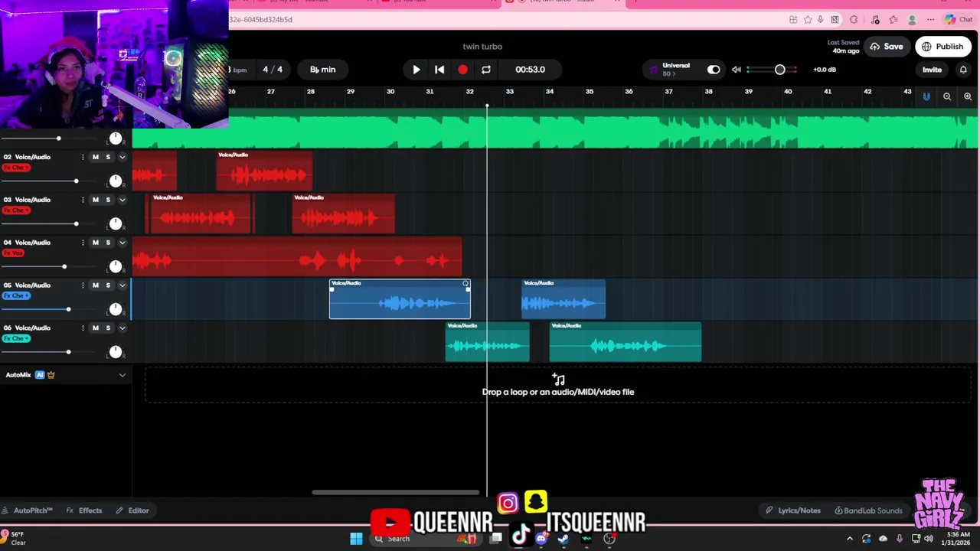Open browser Copilot Chat button
The image size is (980, 551).
[x=959, y=20]
